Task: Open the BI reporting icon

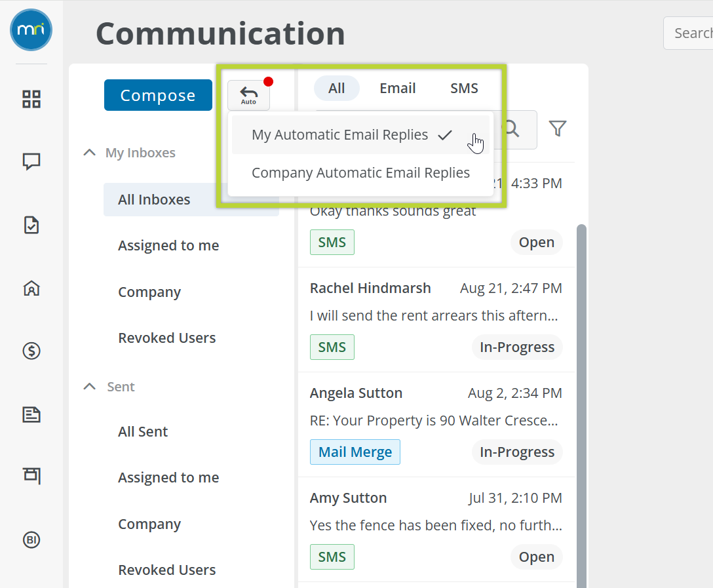Action: 31,539
